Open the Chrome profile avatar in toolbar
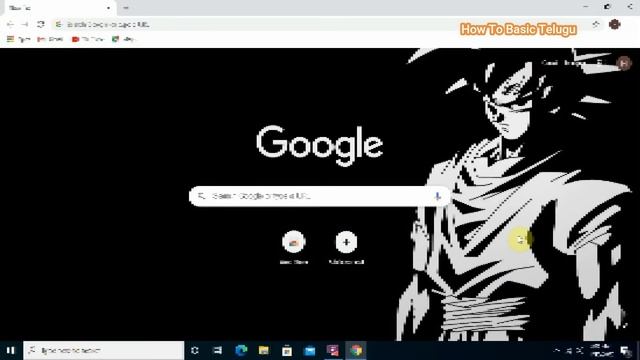640x360 pixels. (614, 24)
